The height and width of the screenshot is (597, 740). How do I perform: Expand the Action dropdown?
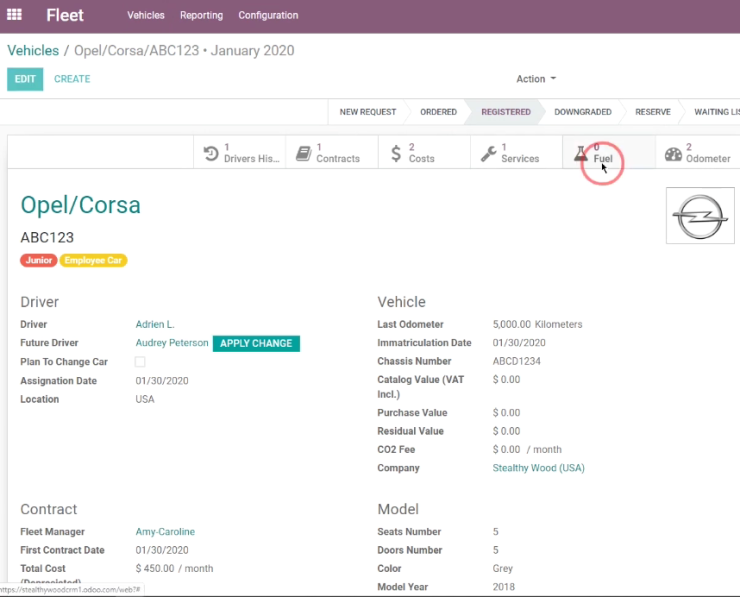click(536, 79)
